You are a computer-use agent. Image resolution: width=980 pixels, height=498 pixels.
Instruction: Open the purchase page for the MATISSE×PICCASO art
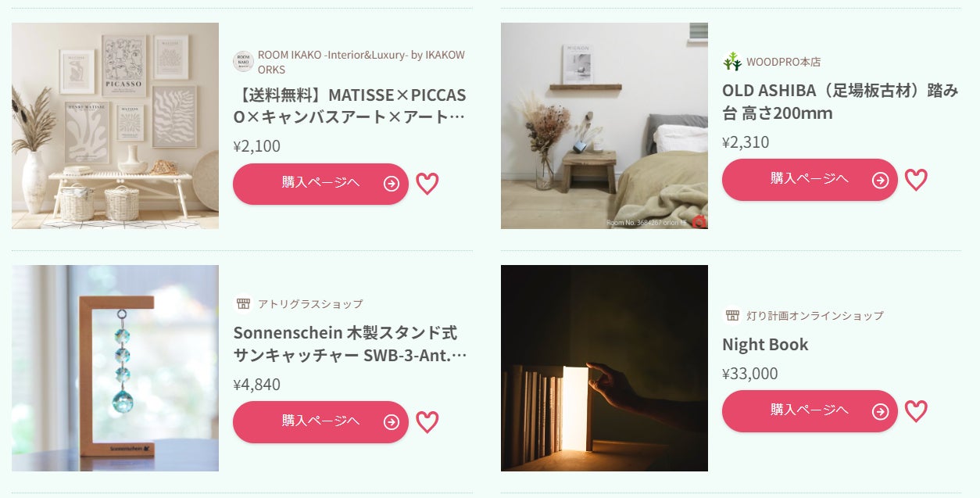point(320,184)
